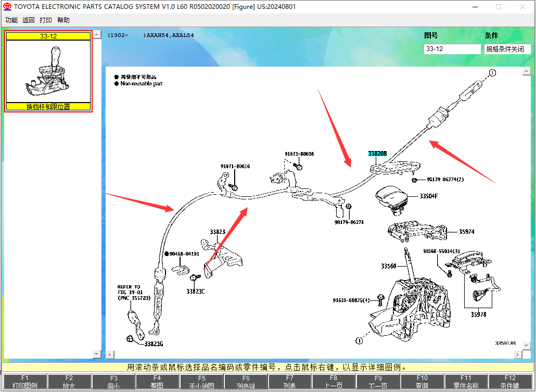The height and width of the screenshot is (392, 536).
Task: Select part number 90179 06274(2) label
Action: click(445, 179)
